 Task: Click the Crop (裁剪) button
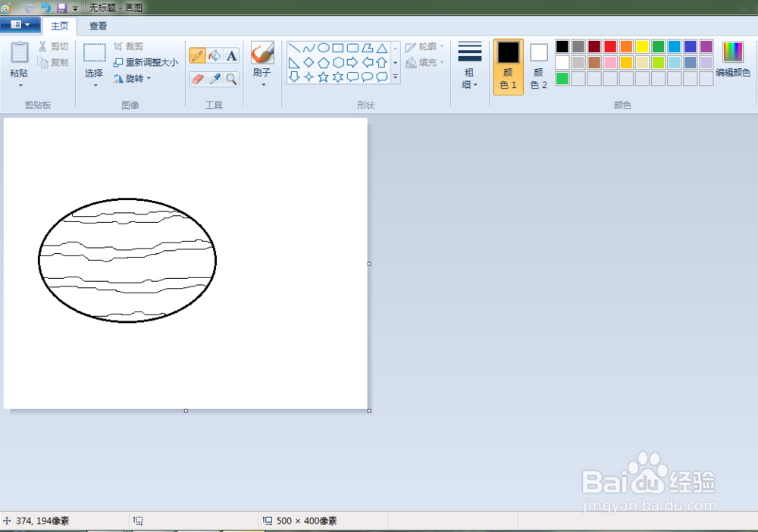(x=129, y=46)
